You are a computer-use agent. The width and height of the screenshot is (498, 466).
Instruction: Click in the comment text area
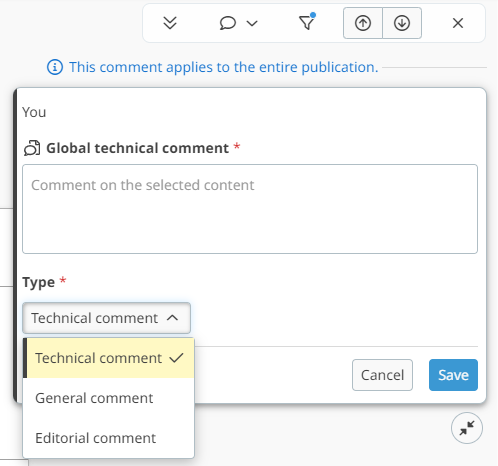click(250, 209)
